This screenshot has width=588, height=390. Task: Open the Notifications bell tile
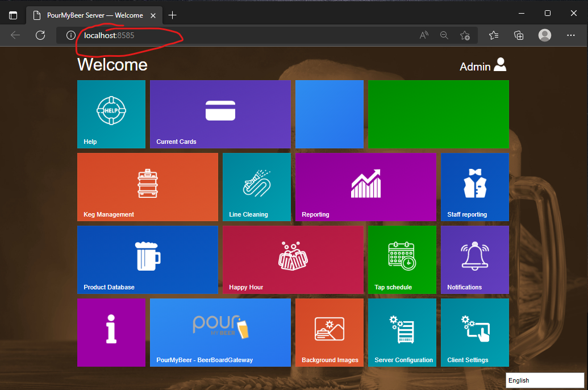tap(475, 260)
